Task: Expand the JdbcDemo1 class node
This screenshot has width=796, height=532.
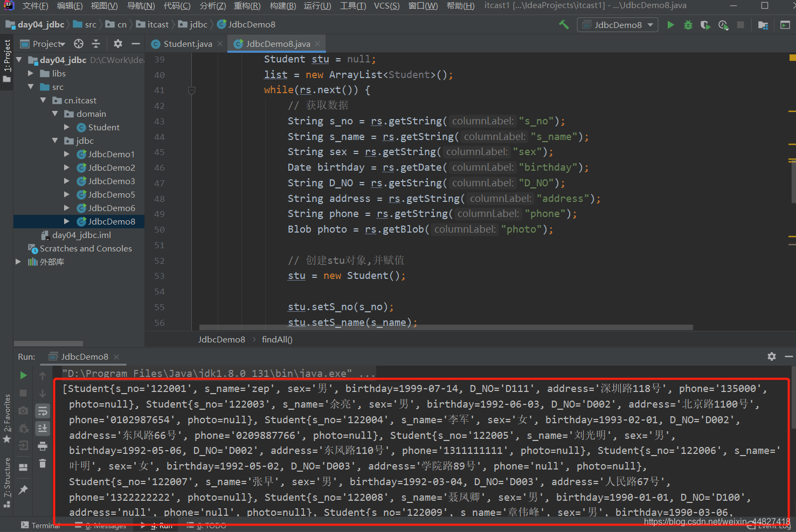Action: [67, 154]
